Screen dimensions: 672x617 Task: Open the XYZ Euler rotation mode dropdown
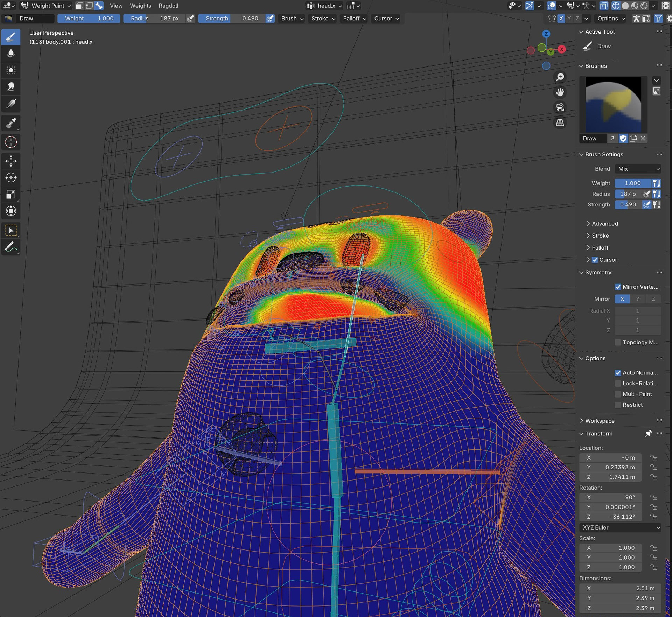(x=620, y=527)
